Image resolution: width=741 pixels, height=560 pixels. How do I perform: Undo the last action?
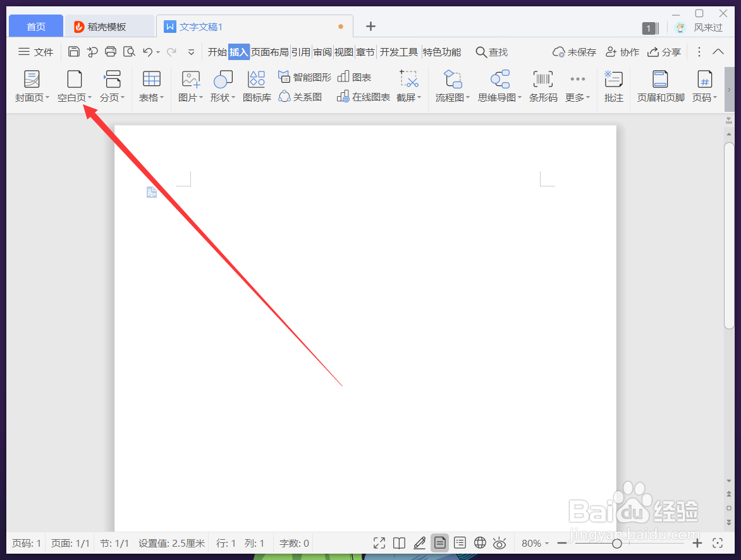tap(147, 51)
